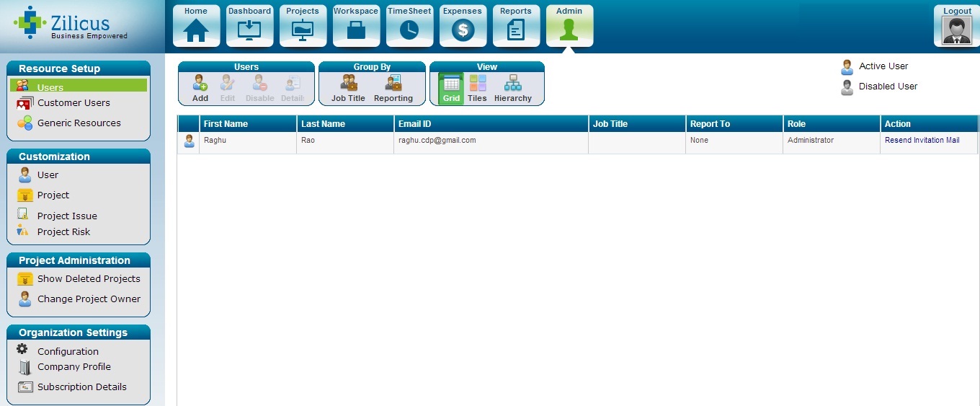Go to the Projects tab
The width and height of the screenshot is (980, 406).
point(303,26)
